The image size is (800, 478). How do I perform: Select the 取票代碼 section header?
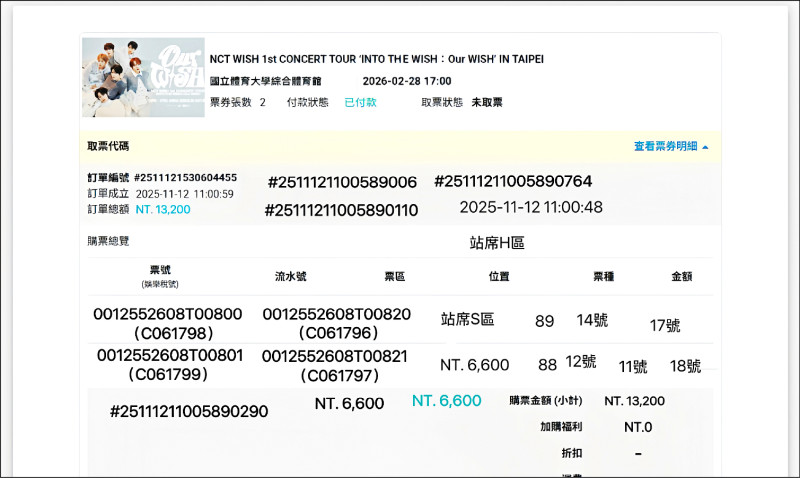point(108,146)
